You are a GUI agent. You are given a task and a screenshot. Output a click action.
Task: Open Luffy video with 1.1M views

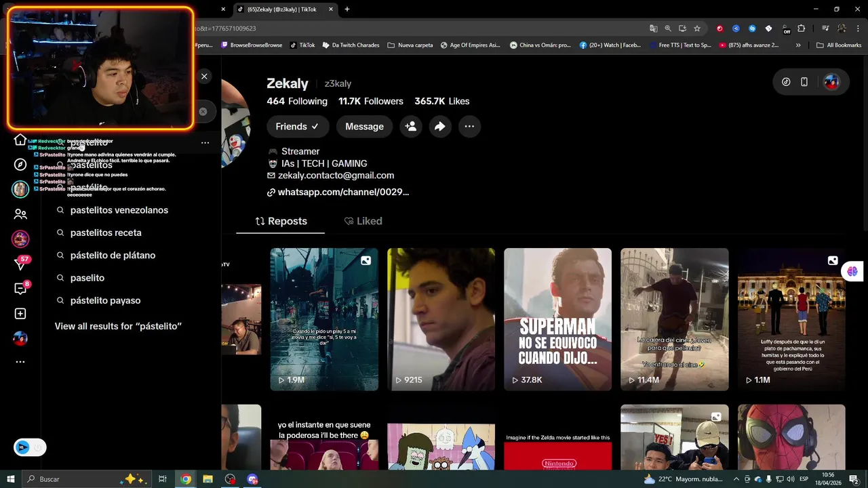(791, 319)
